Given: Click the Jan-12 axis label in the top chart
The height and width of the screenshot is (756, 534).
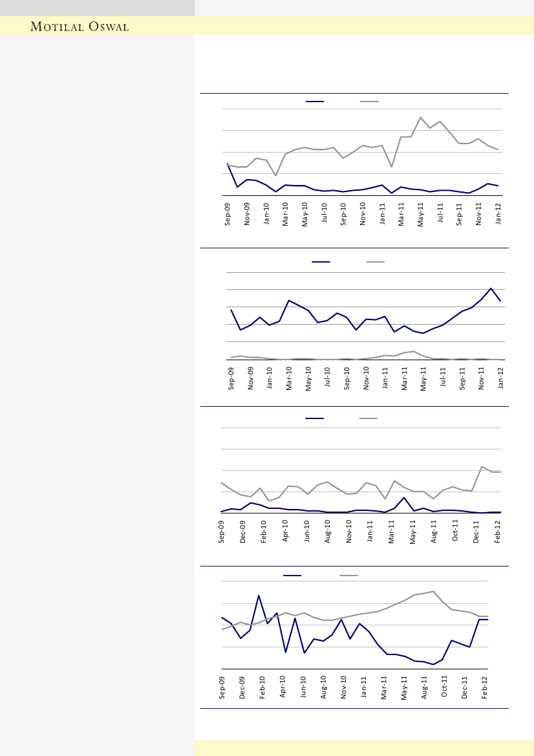Looking at the screenshot, I should (498, 213).
